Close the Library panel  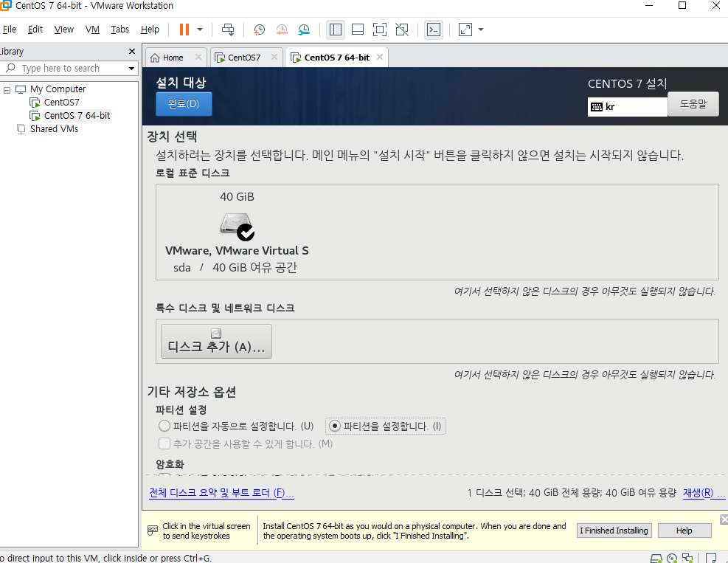(x=132, y=51)
